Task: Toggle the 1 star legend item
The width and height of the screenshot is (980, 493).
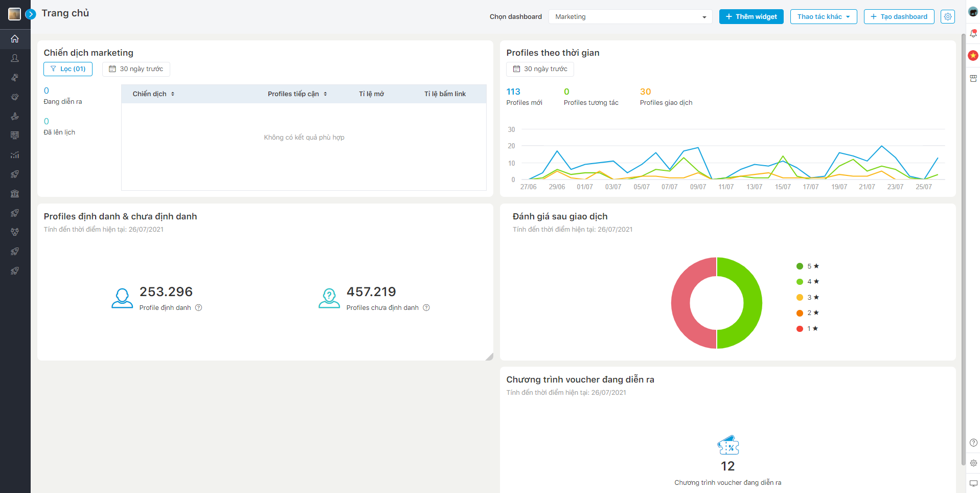Action: point(808,329)
